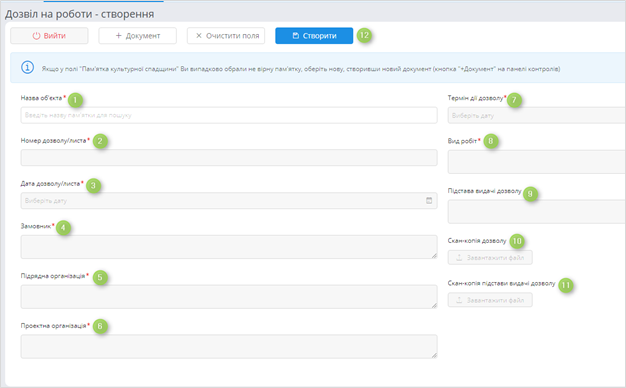
Task: Open calendar icon in Дата дозволу/листа field
Action: pyautogui.click(x=429, y=200)
